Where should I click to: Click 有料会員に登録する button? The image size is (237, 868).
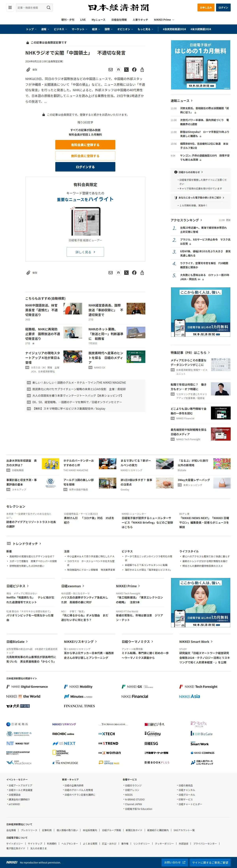tap(85, 145)
